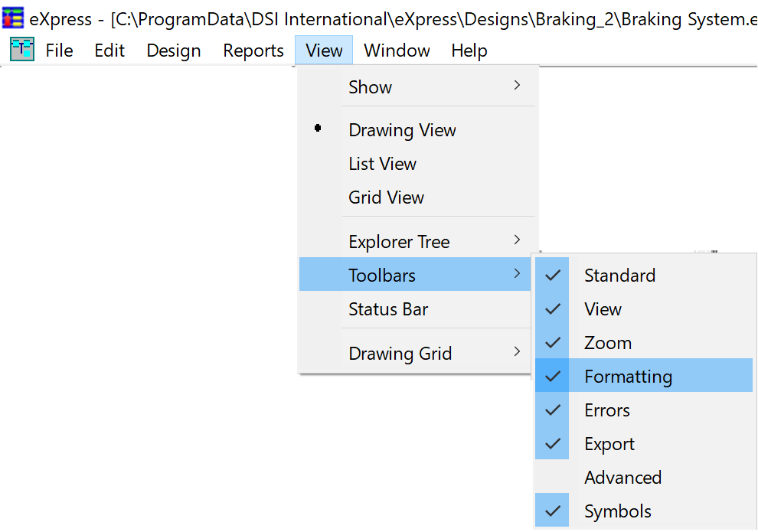758x532 pixels.
Task: Click the document icon beside File menu
Action: [22, 49]
